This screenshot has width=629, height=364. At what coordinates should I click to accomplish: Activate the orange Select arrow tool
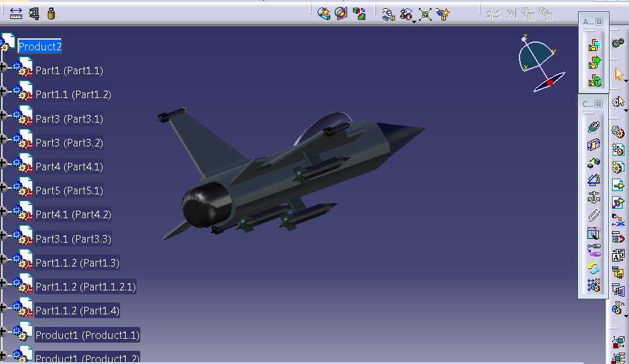click(x=618, y=74)
